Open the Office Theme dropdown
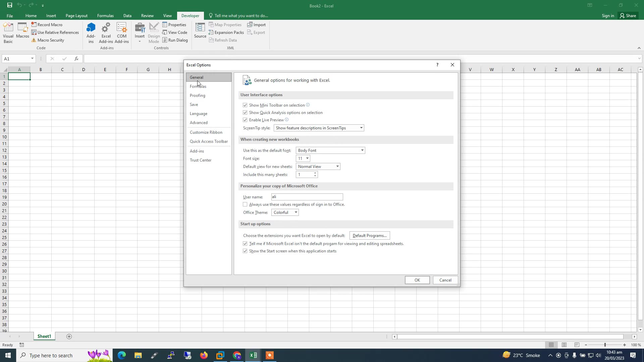This screenshot has width=644, height=362. point(296,212)
